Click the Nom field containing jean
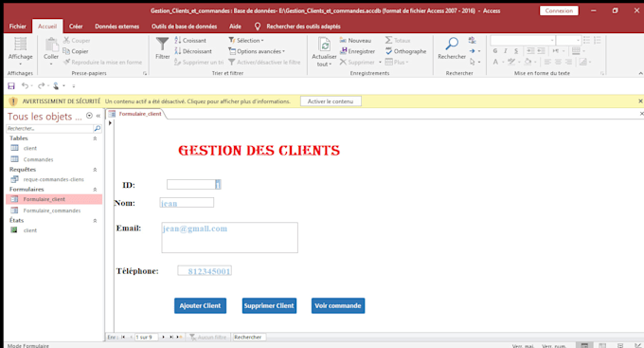Viewport: 644px width, 348px height. tap(187, 202)
